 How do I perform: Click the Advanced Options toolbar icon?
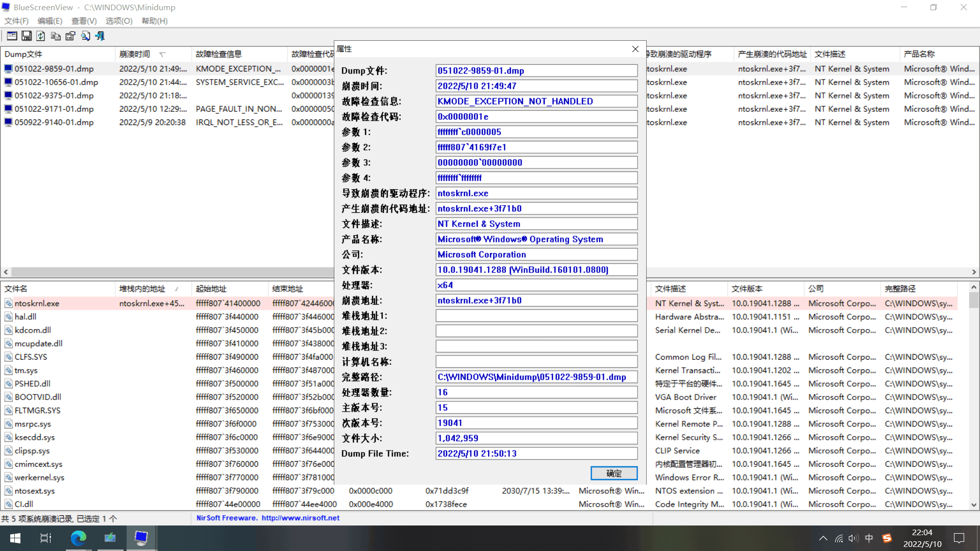12,36
